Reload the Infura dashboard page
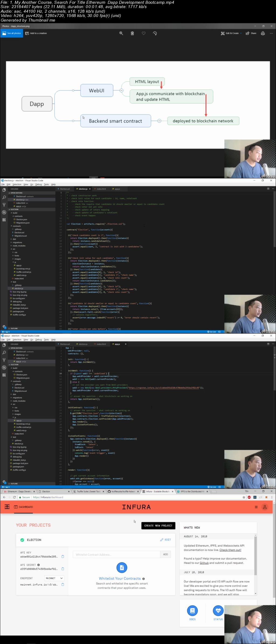 click(15, 497)
